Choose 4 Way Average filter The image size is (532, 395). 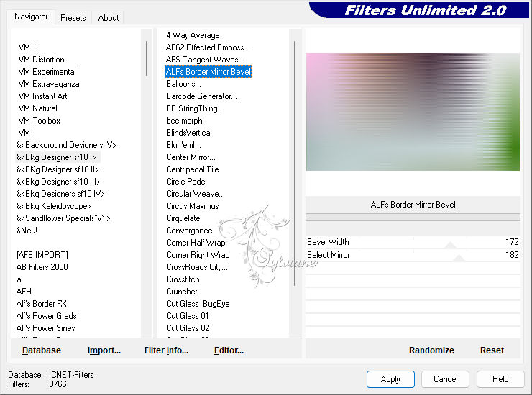tap(193, 35)
